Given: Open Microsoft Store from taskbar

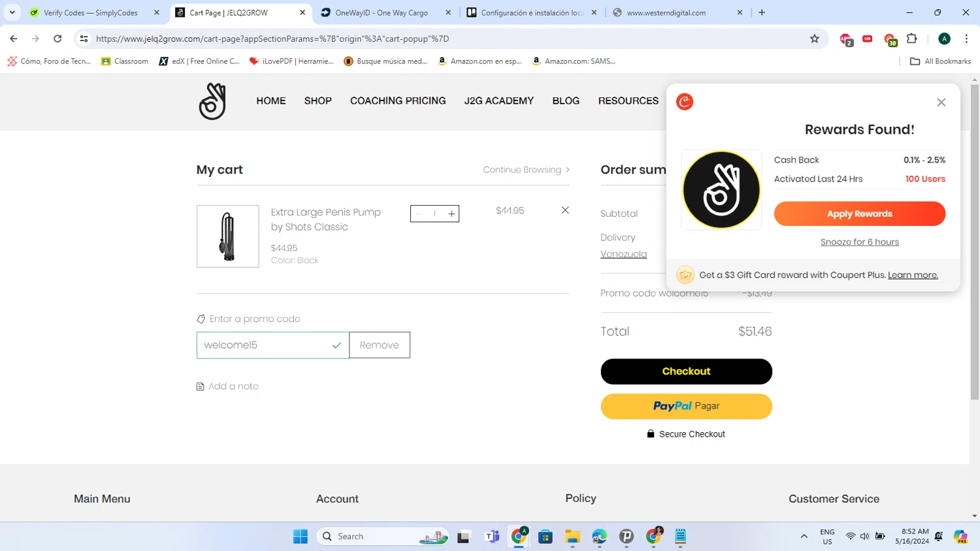Looking at the screenshot, I should [546, 537].
